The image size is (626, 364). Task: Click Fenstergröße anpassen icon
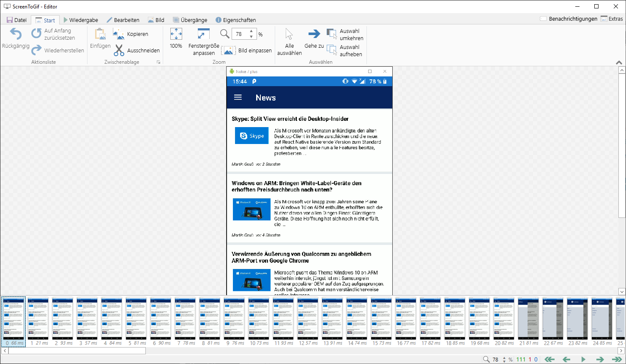[203, 34]
